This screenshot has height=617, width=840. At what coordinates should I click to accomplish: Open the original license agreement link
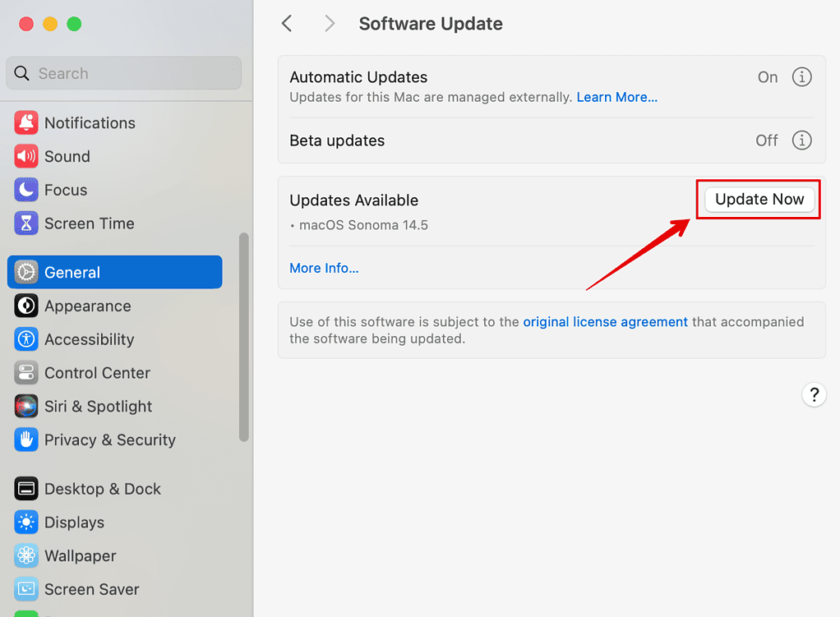(x=605, y=322)
